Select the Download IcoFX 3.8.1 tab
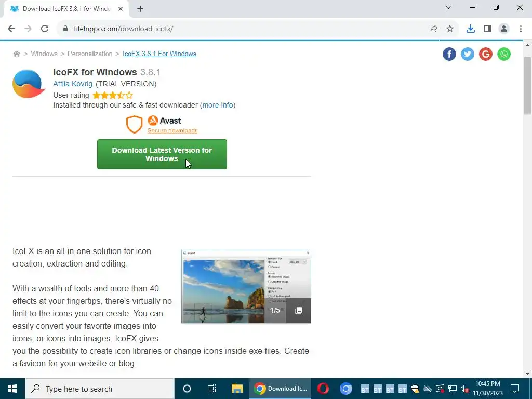Screen dimensions: 532x399 pyautogui.click(x=66, y=9)
